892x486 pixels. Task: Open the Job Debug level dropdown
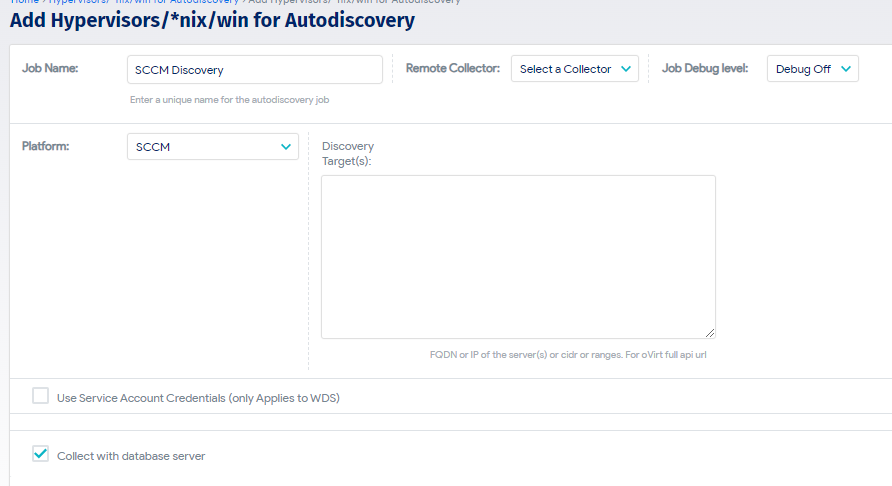[812, 69]
